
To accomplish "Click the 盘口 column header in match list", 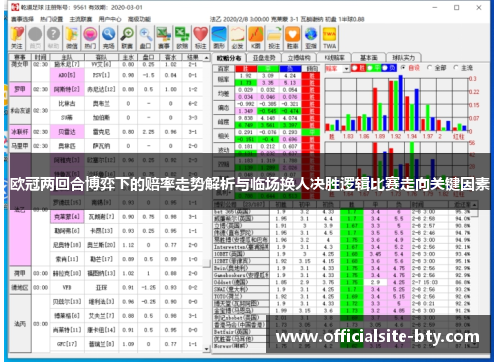I will pos(148,57).
